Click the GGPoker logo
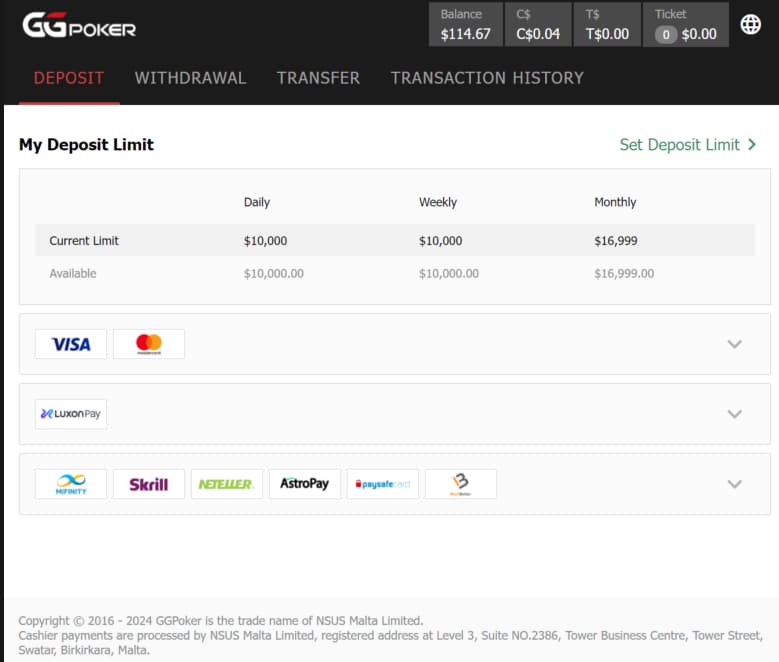 coord(79,25)
